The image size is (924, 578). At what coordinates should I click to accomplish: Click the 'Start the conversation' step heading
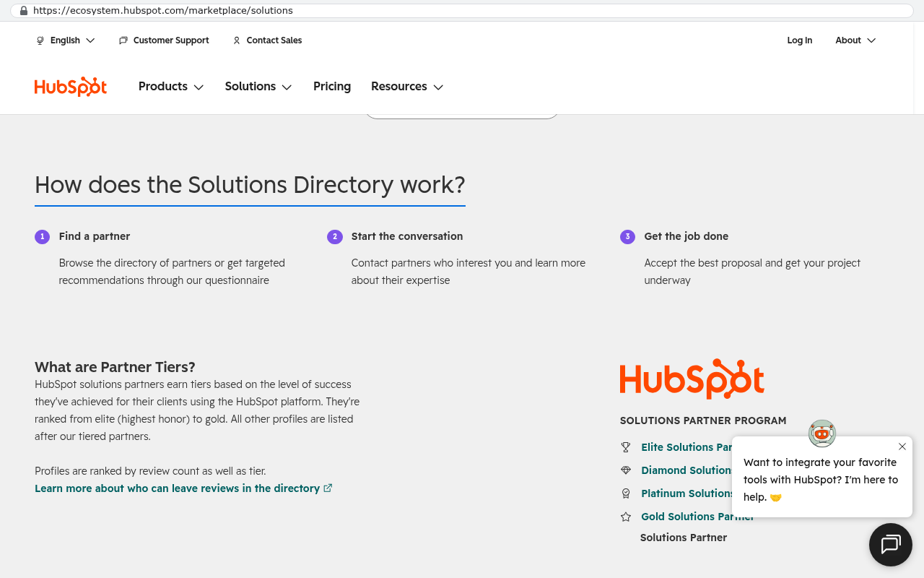click(x=407, y=236)
